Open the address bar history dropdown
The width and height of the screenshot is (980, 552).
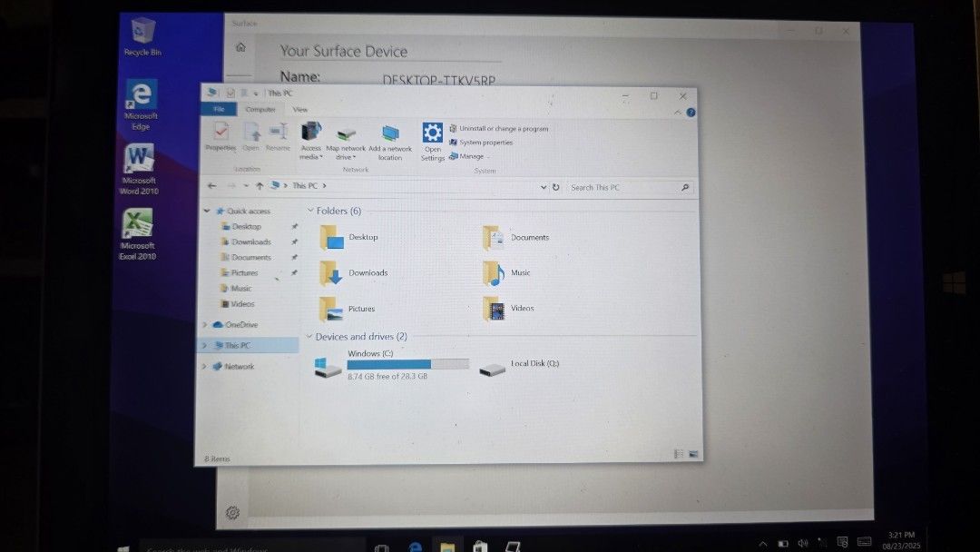coord(544,187)
